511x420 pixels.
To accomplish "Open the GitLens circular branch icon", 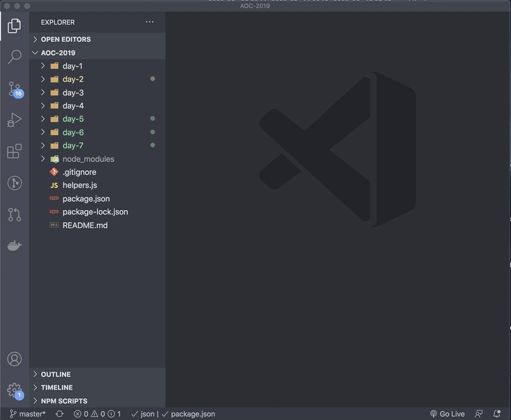I will [15, 183].
